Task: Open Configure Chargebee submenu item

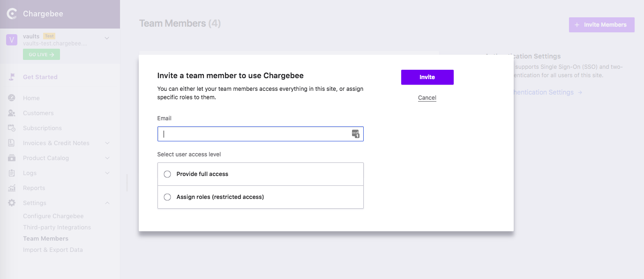Action: pos(53,216)
